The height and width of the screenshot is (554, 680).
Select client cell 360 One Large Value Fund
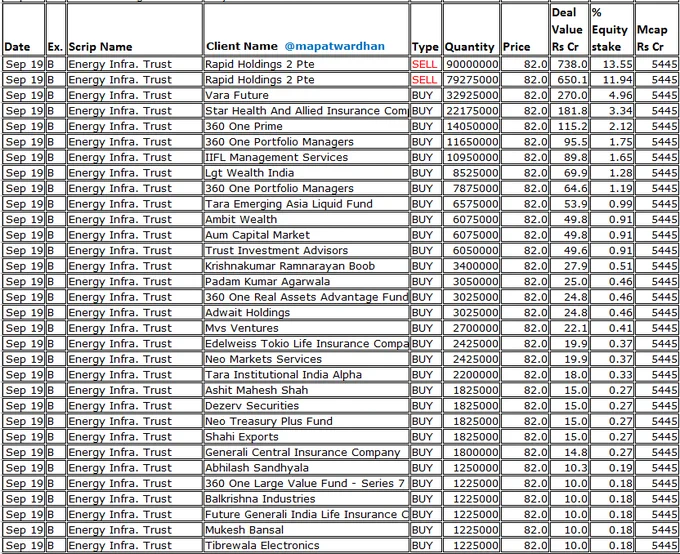(x=306, y=484)
